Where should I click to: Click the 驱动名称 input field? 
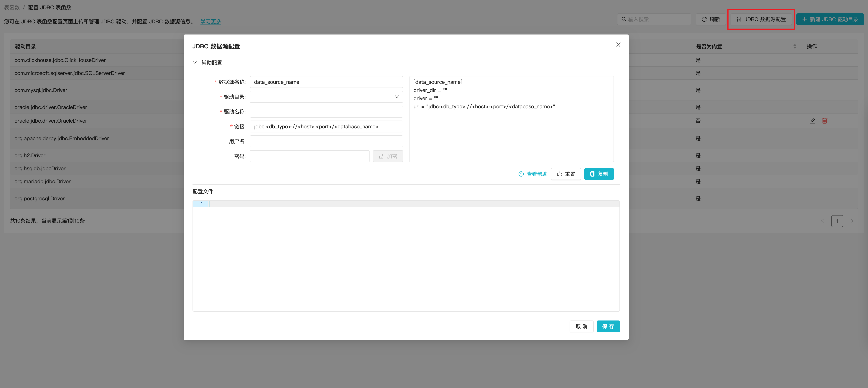pos(326,112)
